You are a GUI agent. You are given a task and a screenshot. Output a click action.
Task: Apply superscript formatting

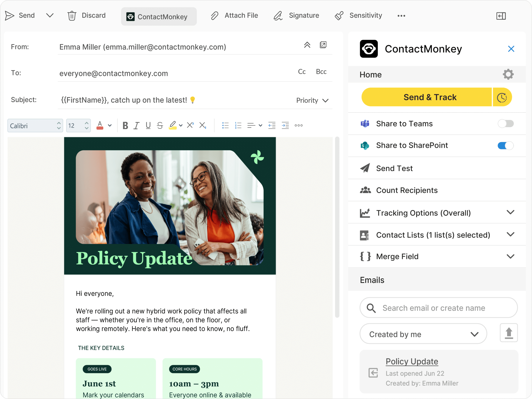[x=190, y=125]
